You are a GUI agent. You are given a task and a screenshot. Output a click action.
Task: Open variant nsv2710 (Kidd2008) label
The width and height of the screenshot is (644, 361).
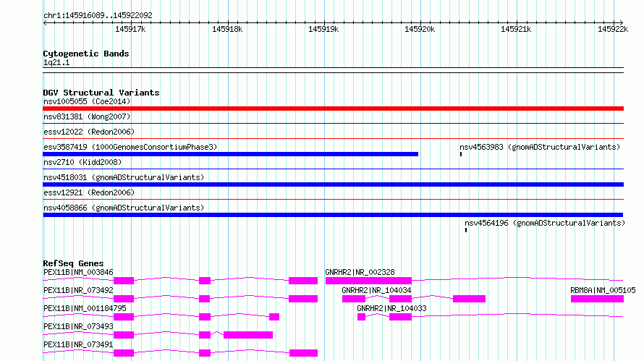(x=82, y=162)
